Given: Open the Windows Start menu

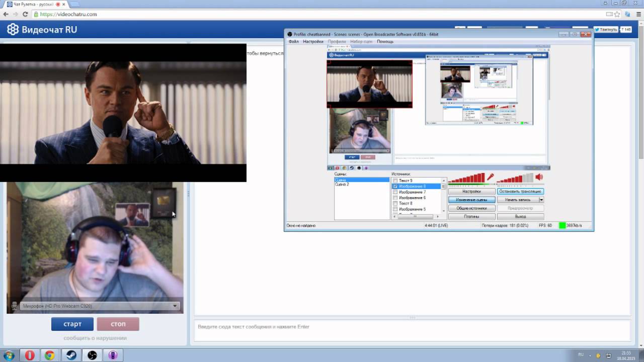Looking at the screenshot, I should pyautogui.click(x=8, y=355).
